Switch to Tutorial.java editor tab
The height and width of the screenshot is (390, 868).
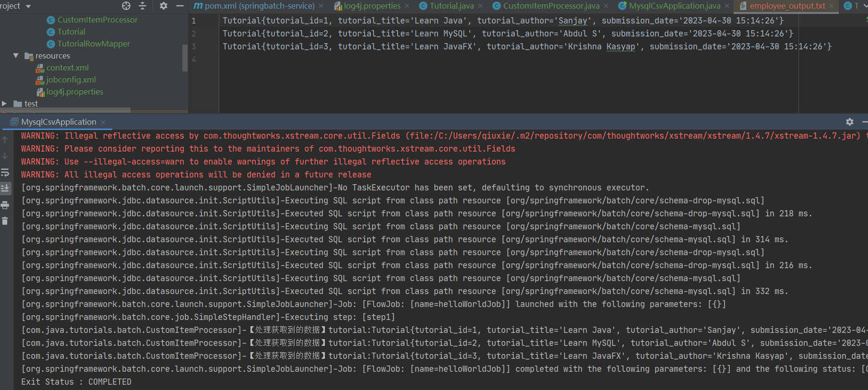[452, 6]
